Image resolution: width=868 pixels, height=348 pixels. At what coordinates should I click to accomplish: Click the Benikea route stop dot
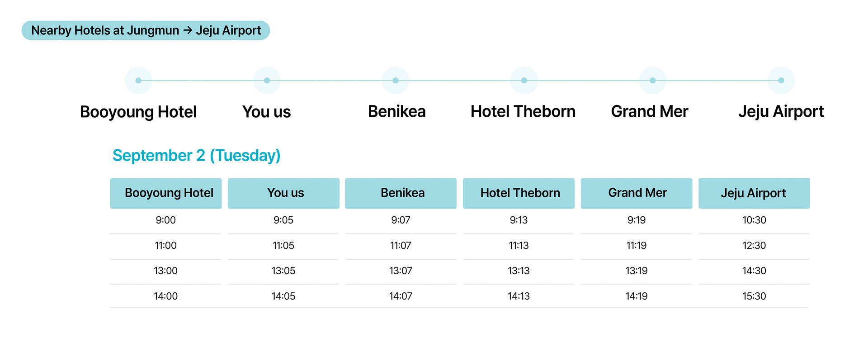coord(396,81)
